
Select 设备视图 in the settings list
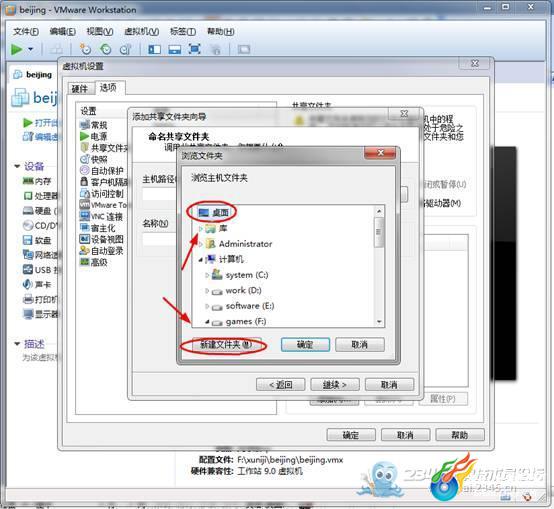(x=102, y=239)
